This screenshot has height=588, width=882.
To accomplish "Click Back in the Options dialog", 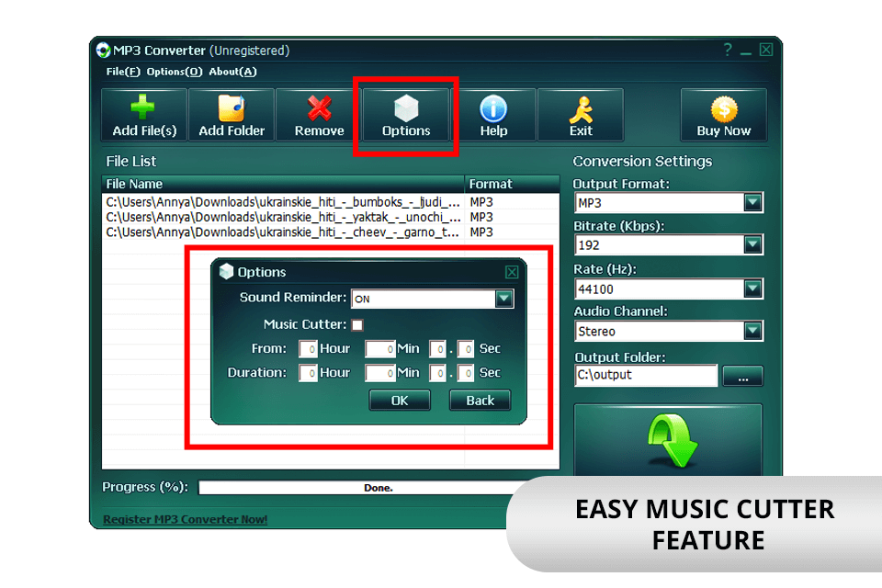I will pyautogui.click(x=480, y=400).
